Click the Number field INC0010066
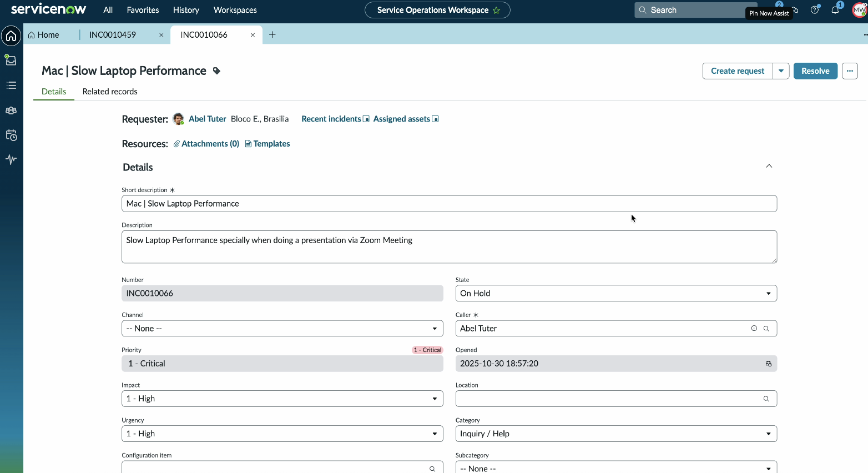Viewport: 868px width, 473px height. pos(282,293)
